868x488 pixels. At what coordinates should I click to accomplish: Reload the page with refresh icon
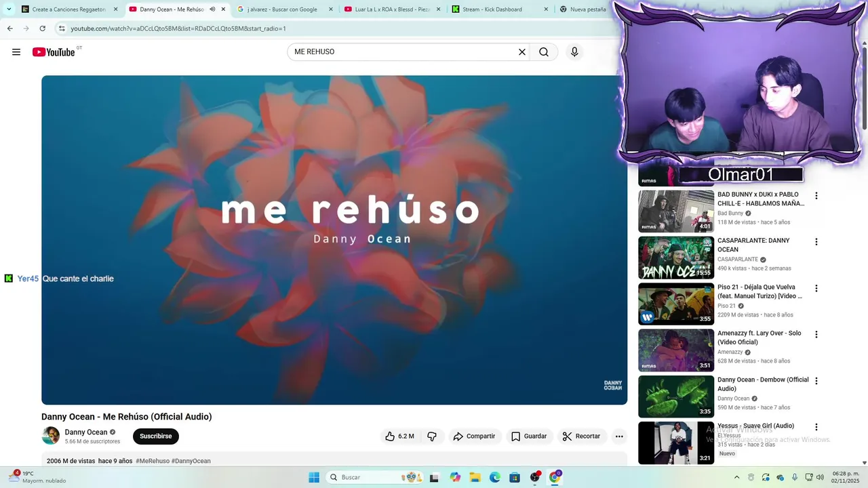tap(42, 28)
